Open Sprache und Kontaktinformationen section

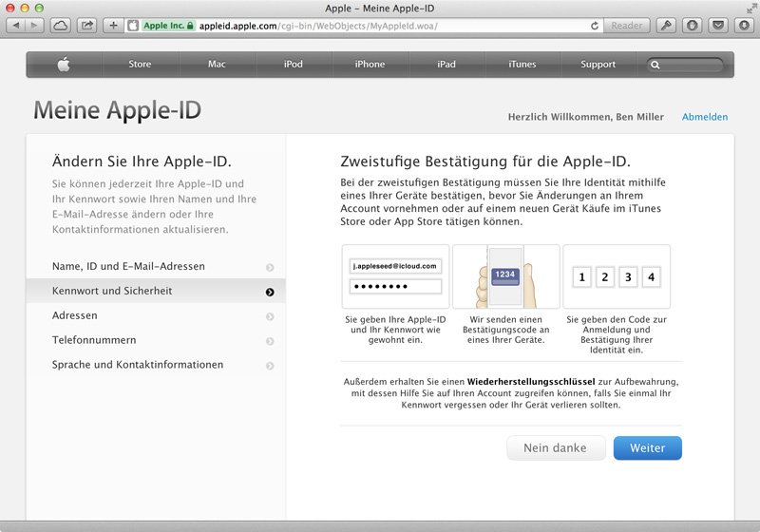click(x=156, y=365)
